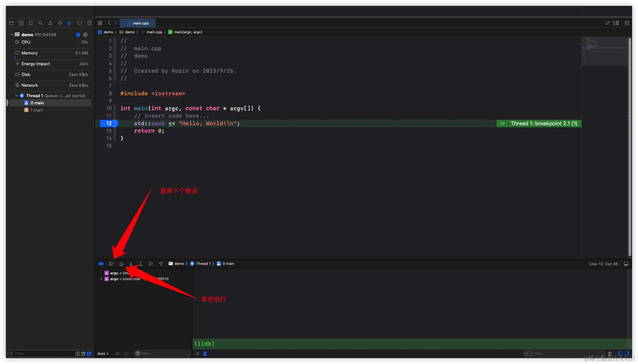
Task: Click the Step Out debug button
Action: pos(141,264)
